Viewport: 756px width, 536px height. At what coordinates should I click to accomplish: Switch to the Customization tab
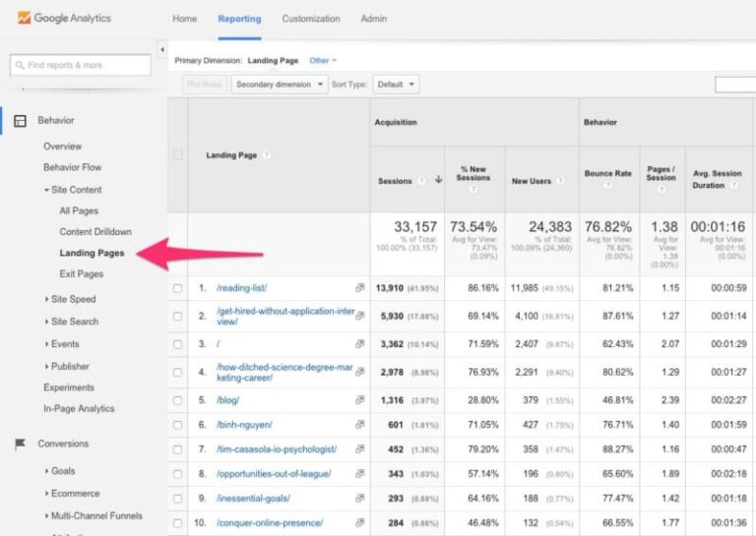tap(311, 19)
